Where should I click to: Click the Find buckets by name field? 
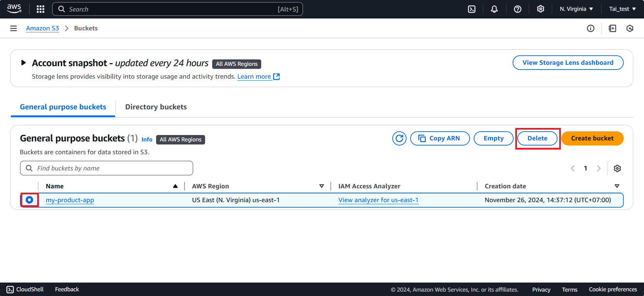tap(106, 168)
